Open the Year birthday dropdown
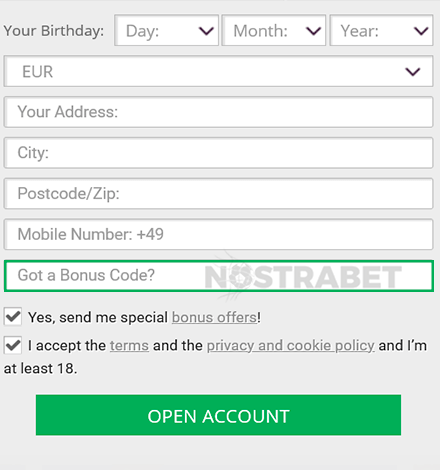Viewport: 440px width, 470px height. tap(381, 31)
